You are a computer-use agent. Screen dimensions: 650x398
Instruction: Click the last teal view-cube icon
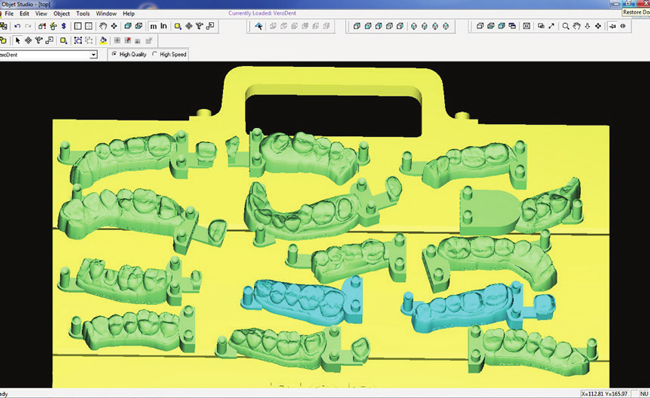(400, 26)
